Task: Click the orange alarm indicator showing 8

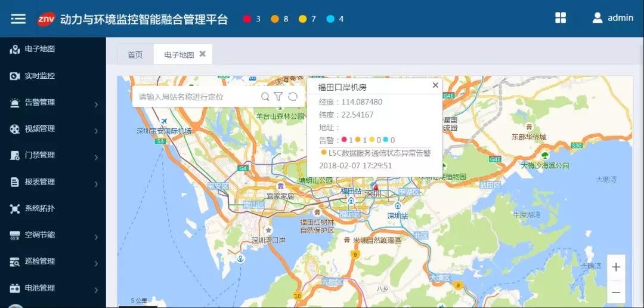Action: pos(275,19)
